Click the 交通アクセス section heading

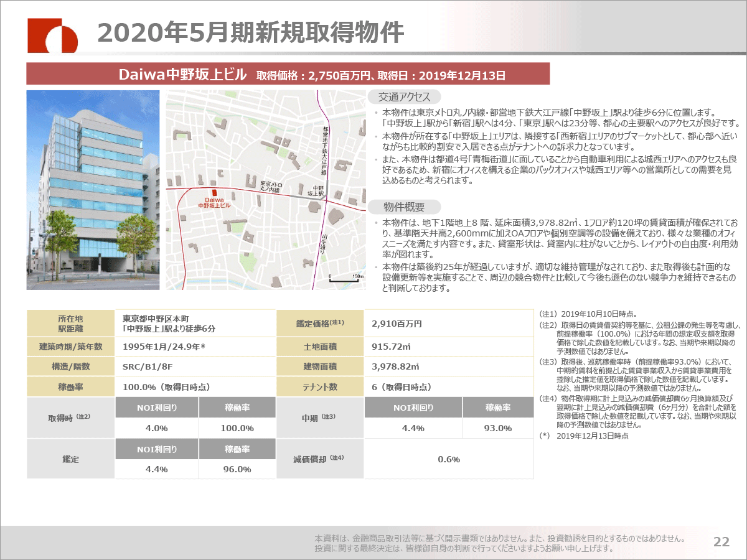coord(404,97)
